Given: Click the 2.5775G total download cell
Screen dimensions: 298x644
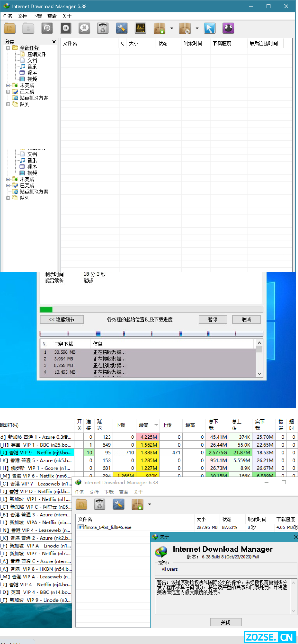Looking at the screenshot, I should click(217, 453).
